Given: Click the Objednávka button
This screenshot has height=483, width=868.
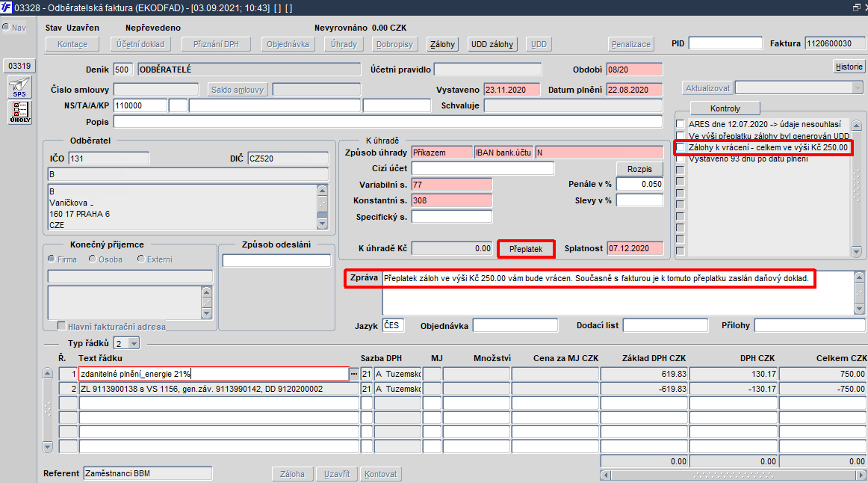Looking at the screenshot, I should coord(288,44).
